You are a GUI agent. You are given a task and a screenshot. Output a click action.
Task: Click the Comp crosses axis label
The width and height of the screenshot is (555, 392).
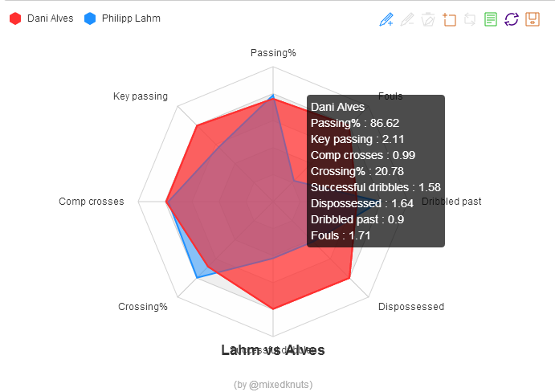[x=92, y=202]
